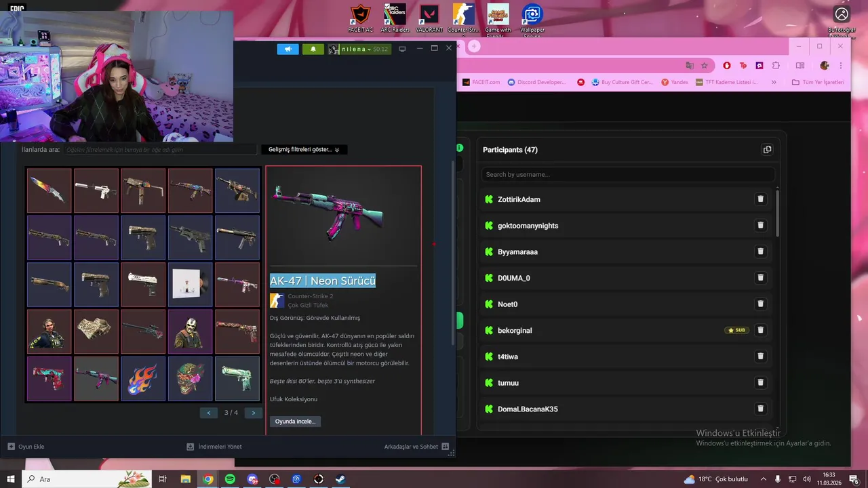
Task: Delete participant bekorginal
Action: point(760,330)
